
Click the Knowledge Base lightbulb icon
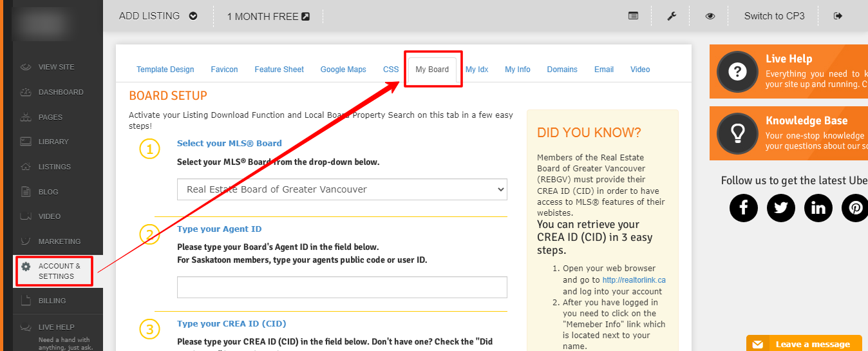click(737, 133)
